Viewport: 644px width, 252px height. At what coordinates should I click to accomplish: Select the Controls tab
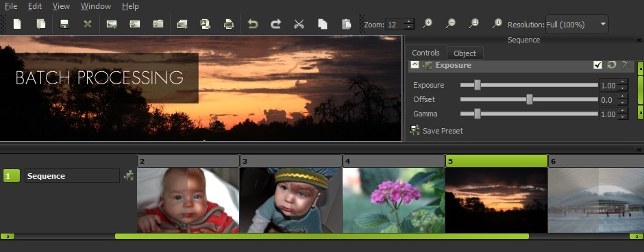click(426, 53)
